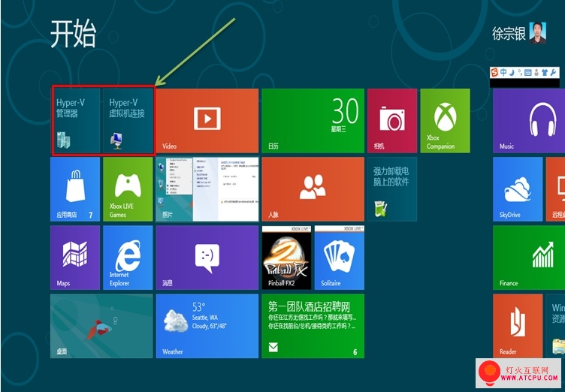Launch the 相机 camera tile

pyautogui.click(x=392, y=121)
